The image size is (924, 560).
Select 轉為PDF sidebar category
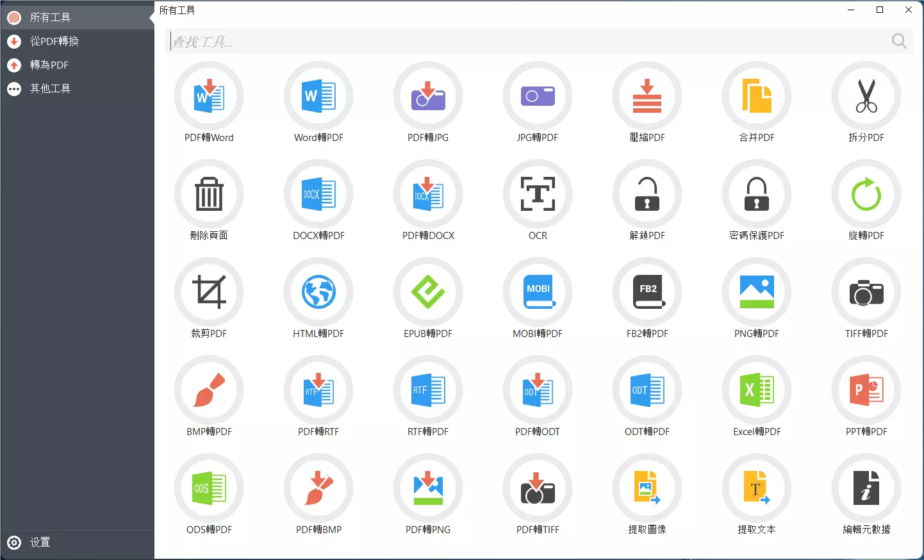point(77,65)
